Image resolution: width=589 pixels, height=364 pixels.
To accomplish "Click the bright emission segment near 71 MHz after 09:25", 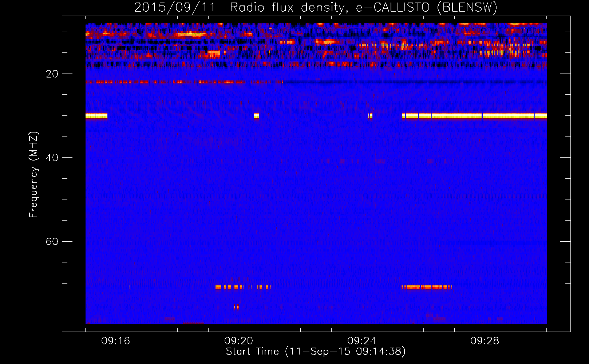I will tap(427, 287).
